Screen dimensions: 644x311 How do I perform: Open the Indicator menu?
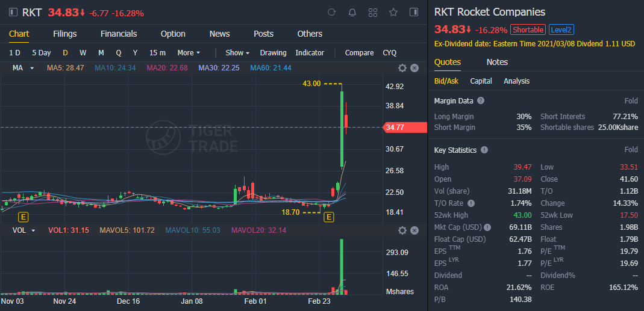[310, 52]
